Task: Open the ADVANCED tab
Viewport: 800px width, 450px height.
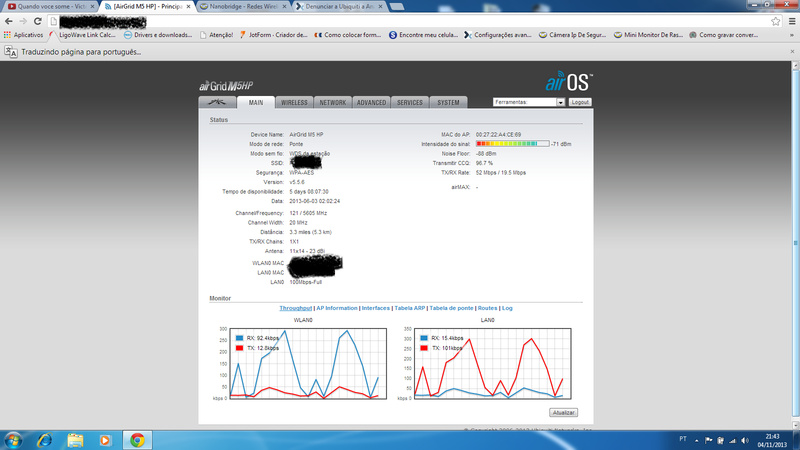Action: [x=371, y=102]
